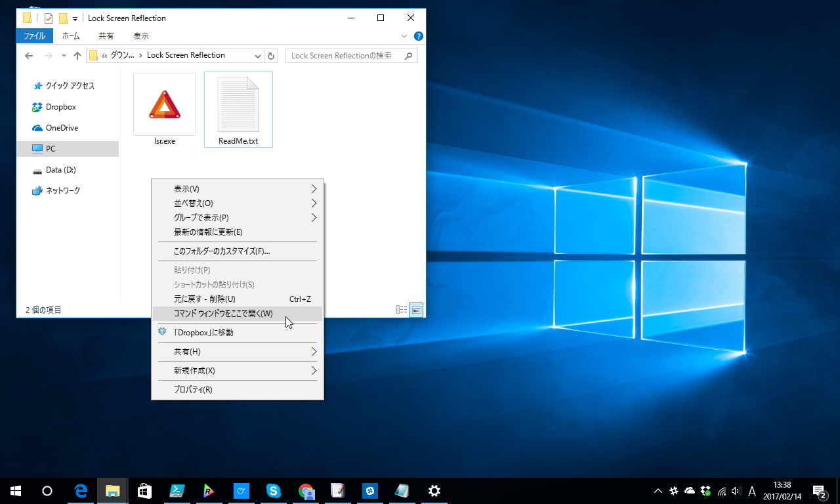Open Dropbox from the system tray
The height and width of the screenshot is (504, 840).
704,491
